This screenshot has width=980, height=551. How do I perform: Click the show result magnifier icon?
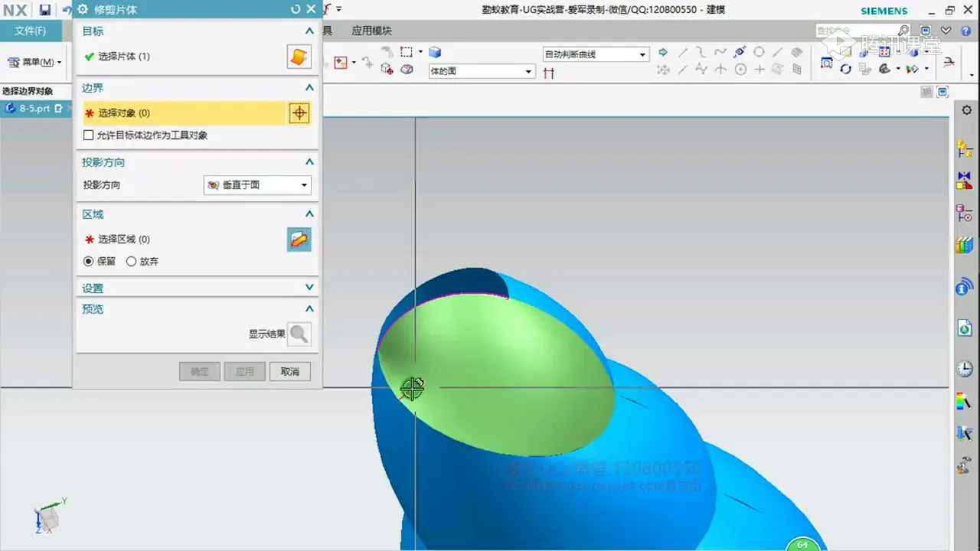(299, 334)
